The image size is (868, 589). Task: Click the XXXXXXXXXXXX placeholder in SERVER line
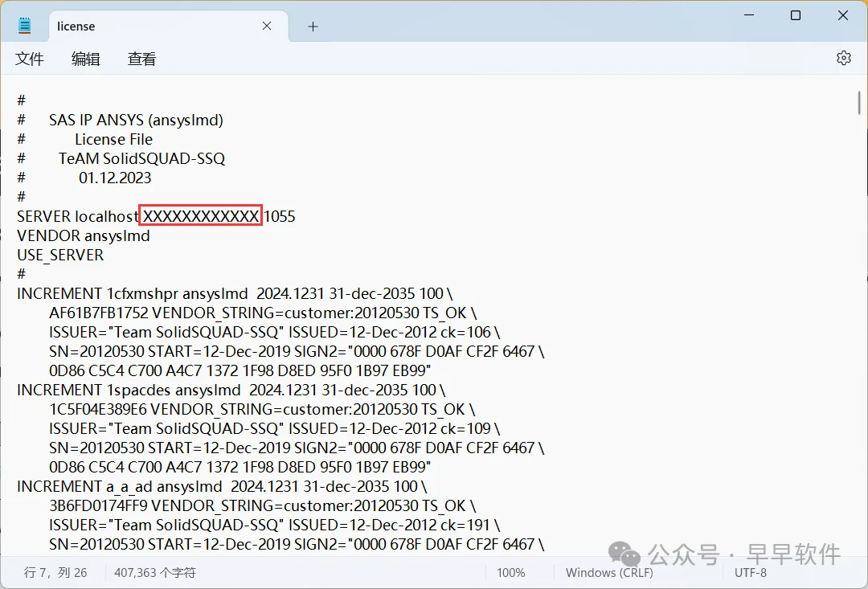[200, 216]
